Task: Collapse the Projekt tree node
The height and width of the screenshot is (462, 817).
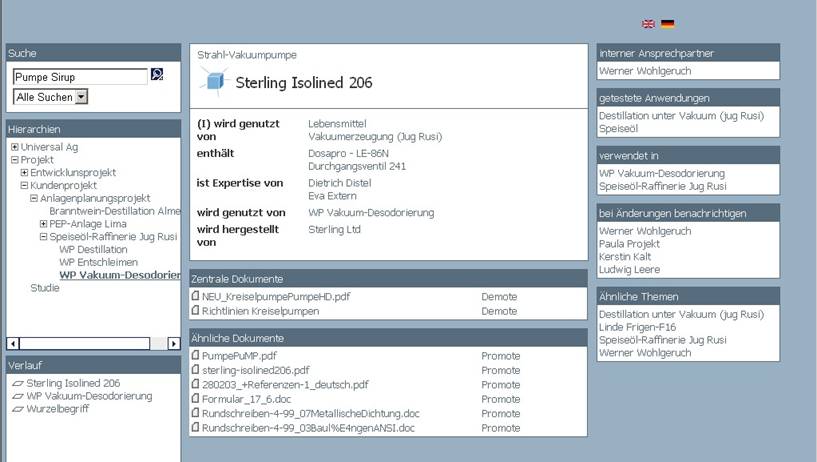Action: click(x=15, y=160)
